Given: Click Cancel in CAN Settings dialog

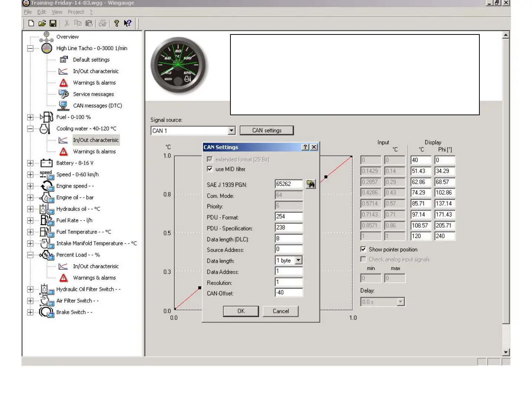Looking at the screenshot, I should point(280,311).
